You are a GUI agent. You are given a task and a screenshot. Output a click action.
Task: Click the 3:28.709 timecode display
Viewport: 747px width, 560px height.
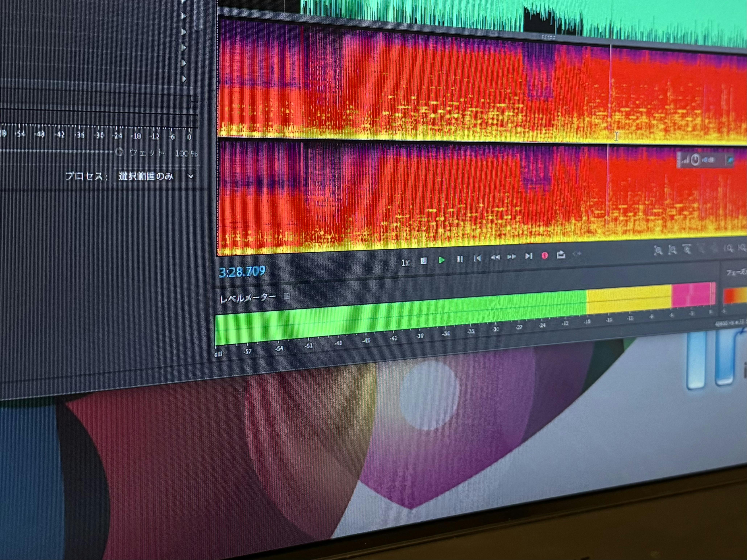click(x=242, y=272)
